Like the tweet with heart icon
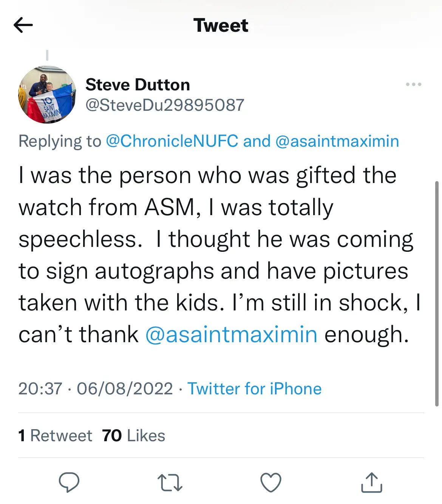This screenshot has width=442, height=504. coord(271,482)
